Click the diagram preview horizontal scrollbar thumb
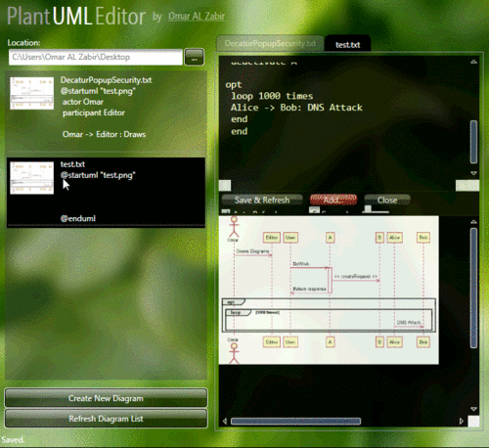The image size is (489, 448). coord(295,422)
